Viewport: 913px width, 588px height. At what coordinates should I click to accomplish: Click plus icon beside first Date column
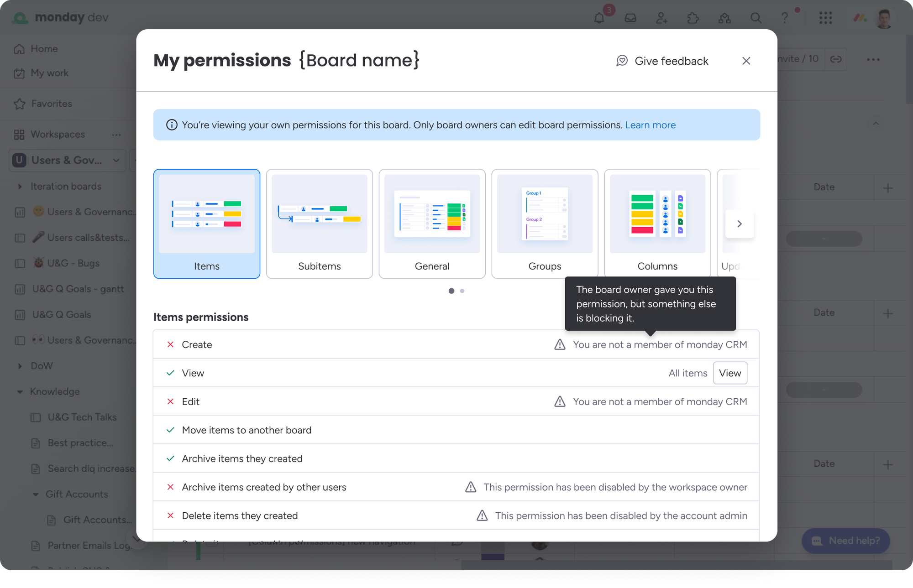click(x=888, y=188)
